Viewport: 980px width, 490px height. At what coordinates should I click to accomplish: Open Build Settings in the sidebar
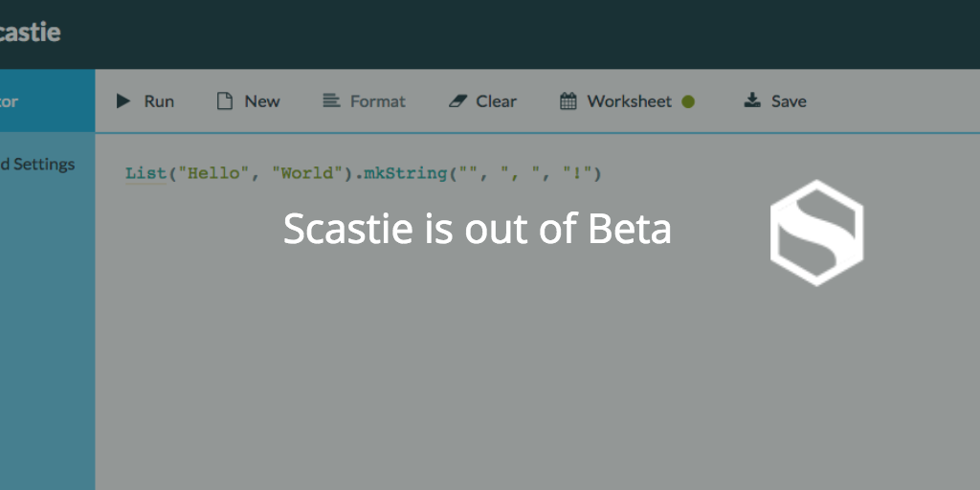pyautogui.click(x=37, y=164)
